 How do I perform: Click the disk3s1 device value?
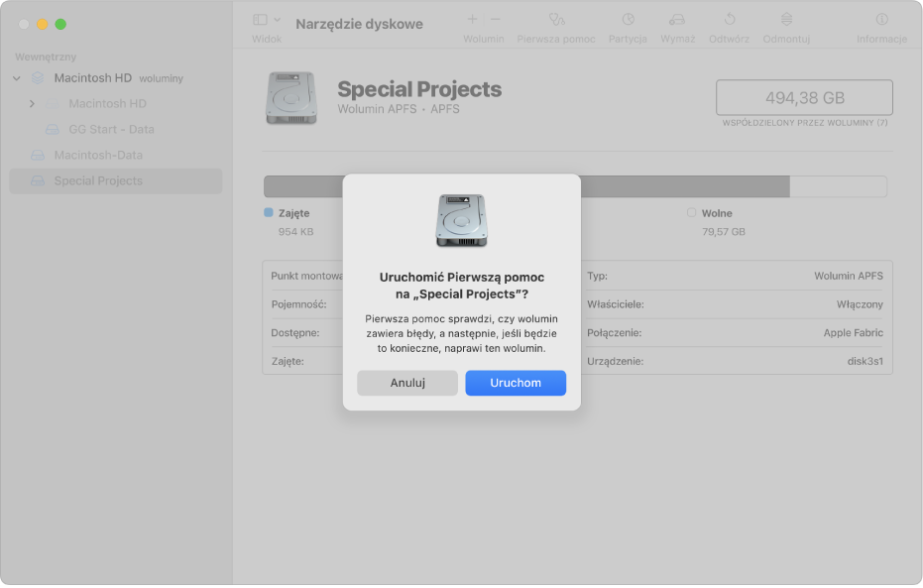pos(865,361)
